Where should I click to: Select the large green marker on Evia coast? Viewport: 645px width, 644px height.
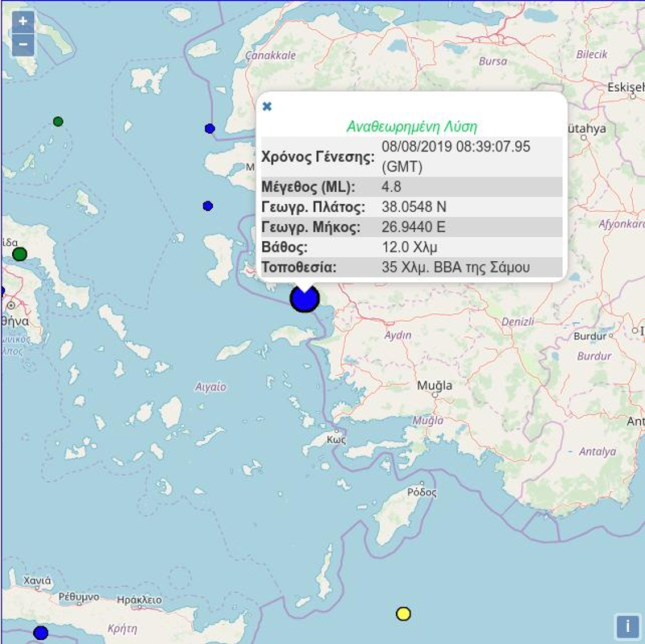click(19, 254)
